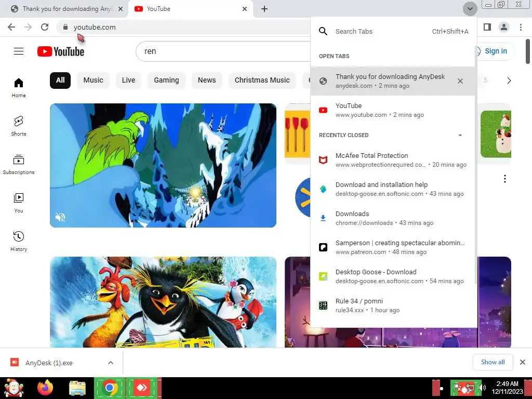Reopen chrome://downloads closed tab
Viewport: 532px width, 399px height.
[393, 219]
